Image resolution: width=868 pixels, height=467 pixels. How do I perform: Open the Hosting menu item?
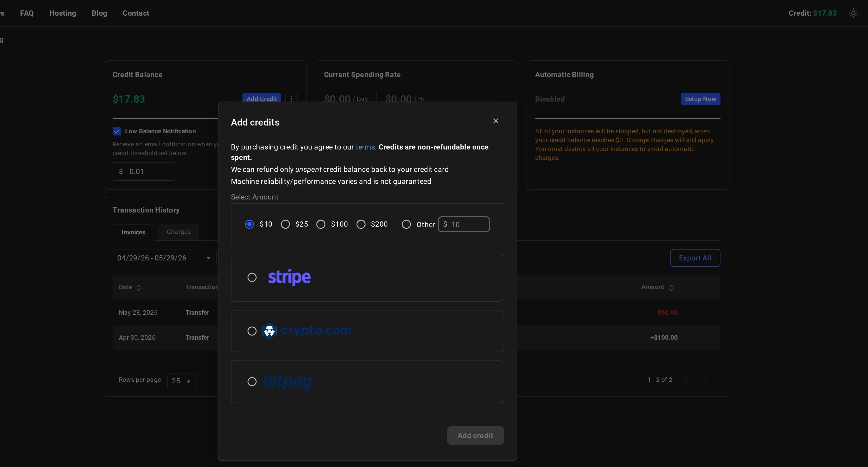coord(63,13)
